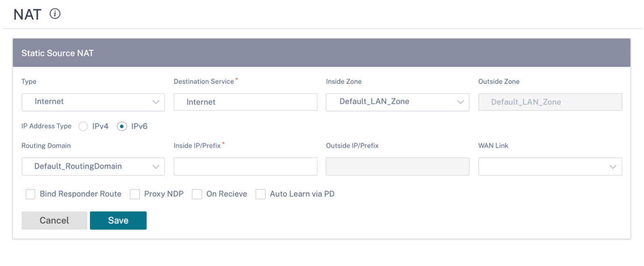This screenshot has width=644, height=266.
Task: Select the IPv6 radio button
Action: [122, 126]
